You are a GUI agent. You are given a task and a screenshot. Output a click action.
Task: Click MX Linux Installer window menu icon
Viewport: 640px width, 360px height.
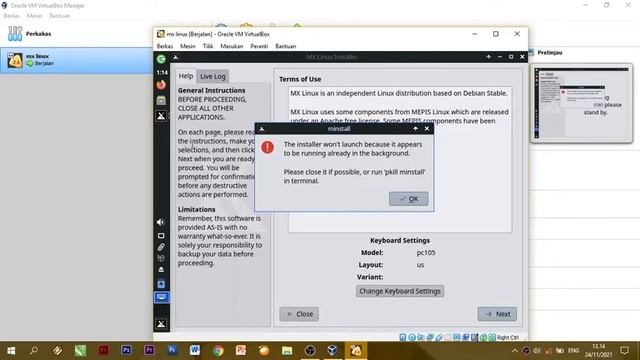click(176, 57)
